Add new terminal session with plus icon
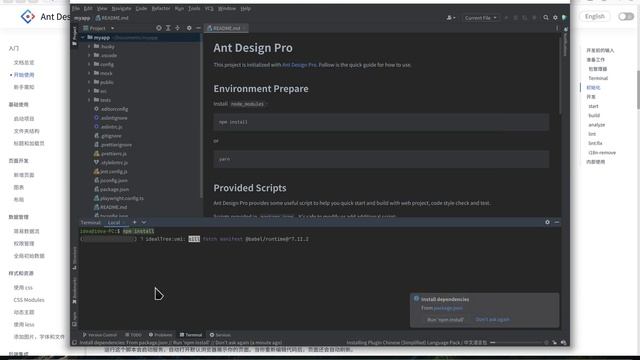This screenshot has width=640, height=360. point(134,222)
